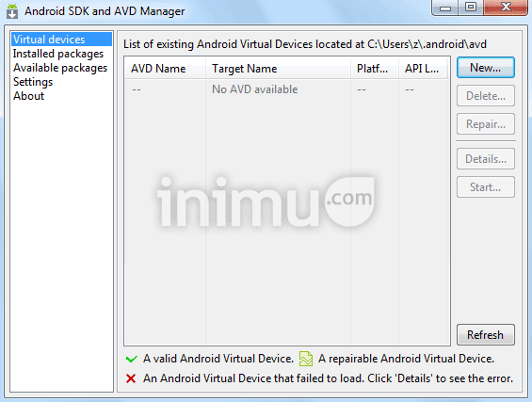Click the New... button
Screen dimensions: 532x402
point(486,68)
